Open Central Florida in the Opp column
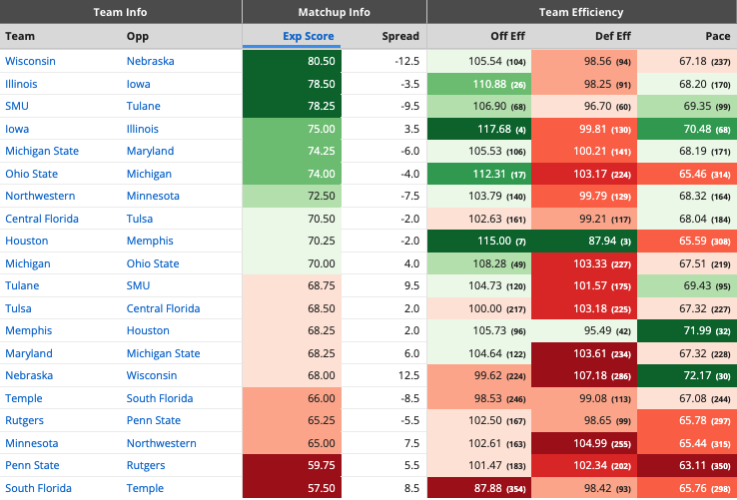The image size is (737, 500). pyautogui.click(x=163, y=309)
